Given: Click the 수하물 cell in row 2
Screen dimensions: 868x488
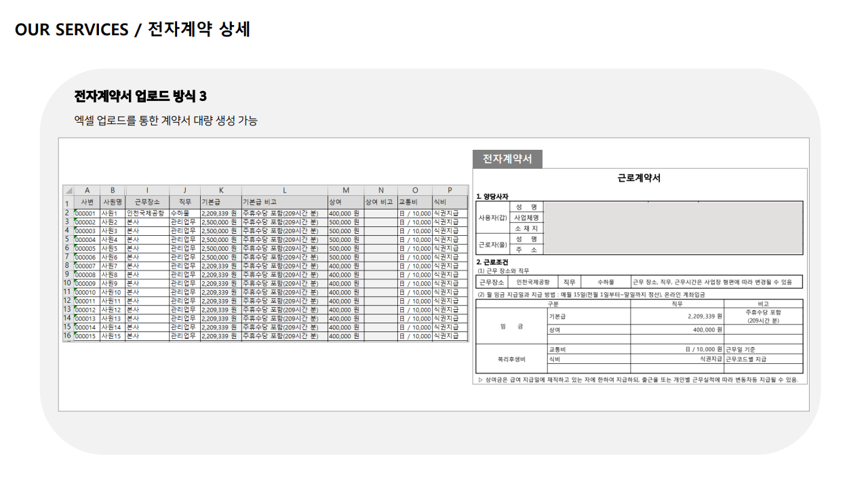Looking at the screenshot, I should click(x=184, y=213).
